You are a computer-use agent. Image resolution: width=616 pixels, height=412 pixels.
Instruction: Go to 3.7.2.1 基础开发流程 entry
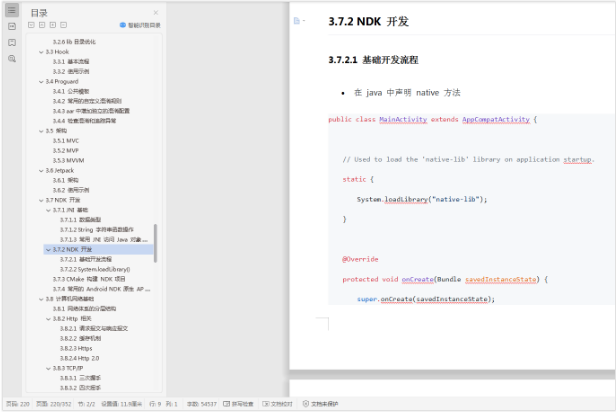tap(86, 259)
